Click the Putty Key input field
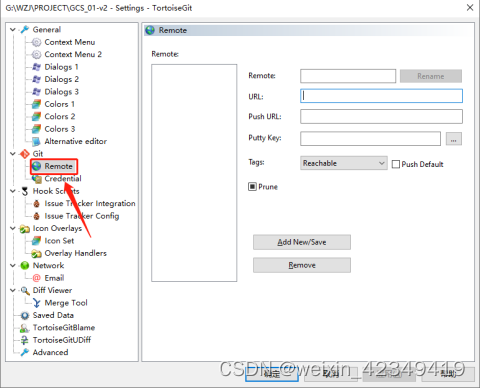Screen dimensions: 480x388 pyautogui.click(x=370, y=139)
